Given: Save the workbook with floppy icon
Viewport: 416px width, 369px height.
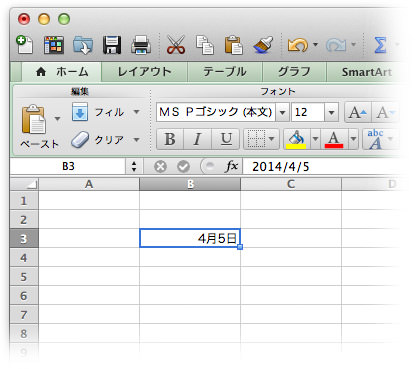Looking at the screenshot, I should pos(112,45).
